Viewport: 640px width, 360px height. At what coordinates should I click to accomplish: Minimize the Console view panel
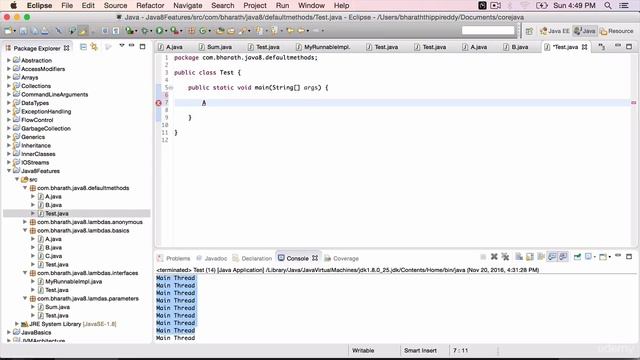[x=618, y=256]
